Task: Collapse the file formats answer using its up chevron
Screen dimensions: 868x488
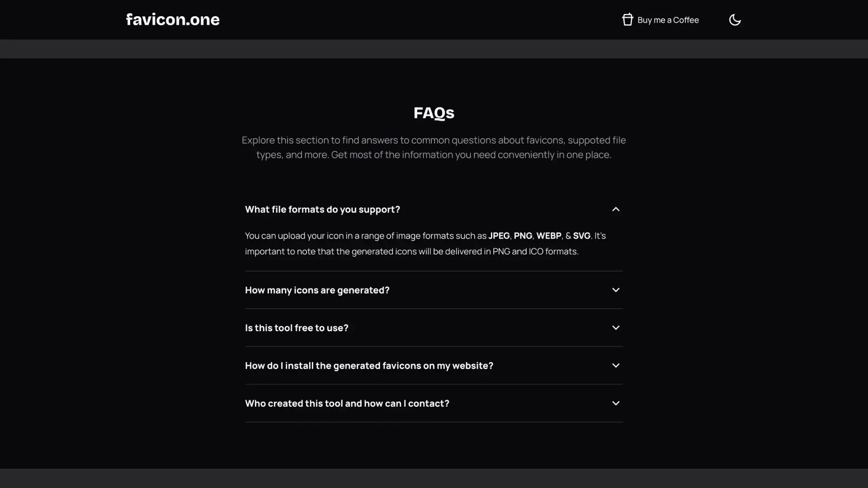Action: [616, 209]
